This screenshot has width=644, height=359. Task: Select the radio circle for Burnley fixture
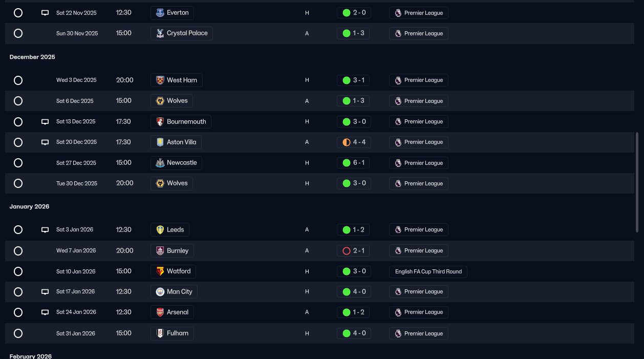[x=18, y=251]
